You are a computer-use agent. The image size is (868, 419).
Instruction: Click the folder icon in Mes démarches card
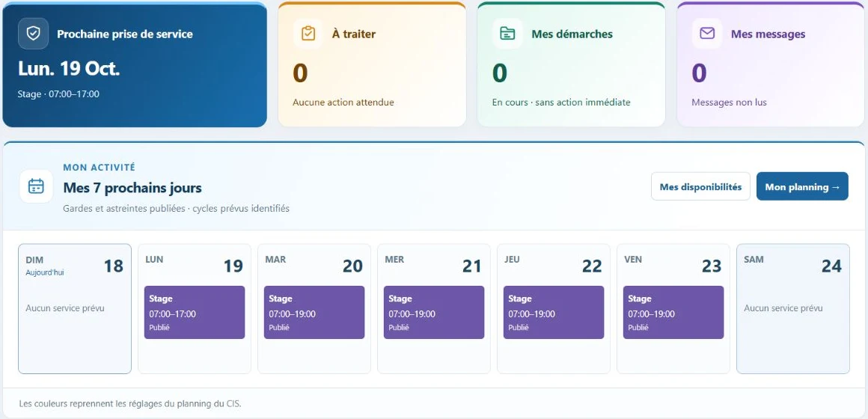pos(507,34)
